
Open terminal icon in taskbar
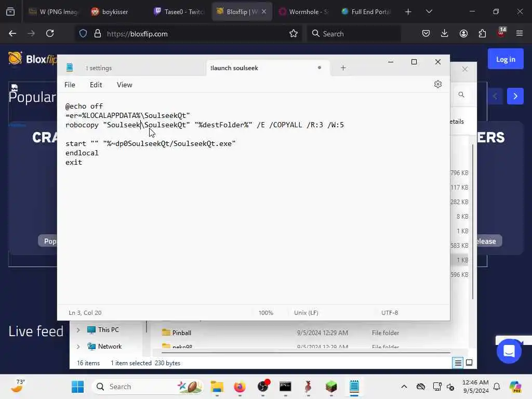[285, 387]
